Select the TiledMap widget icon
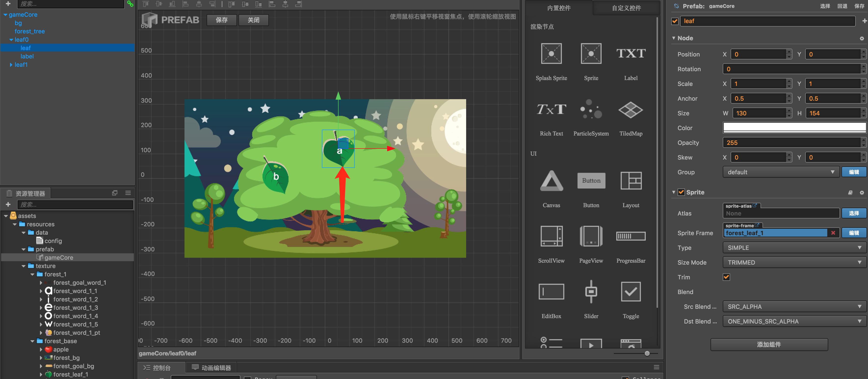Screen dimensions: 868x379 (x=631, y=109)
